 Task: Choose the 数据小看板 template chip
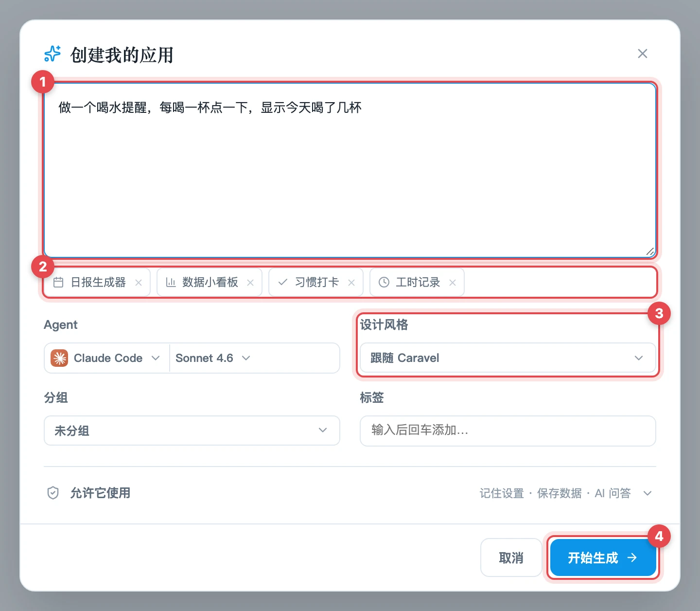(210, 282)
